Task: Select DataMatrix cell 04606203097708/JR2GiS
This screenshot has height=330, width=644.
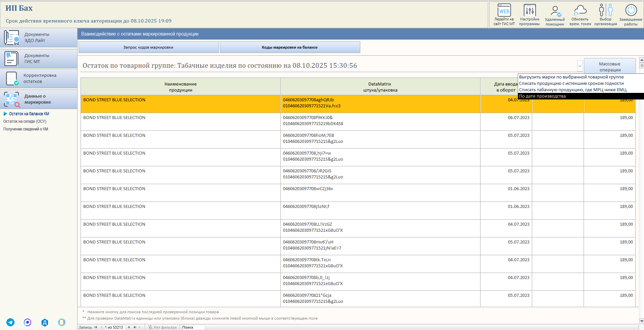Action: click(x=380, y=175)
